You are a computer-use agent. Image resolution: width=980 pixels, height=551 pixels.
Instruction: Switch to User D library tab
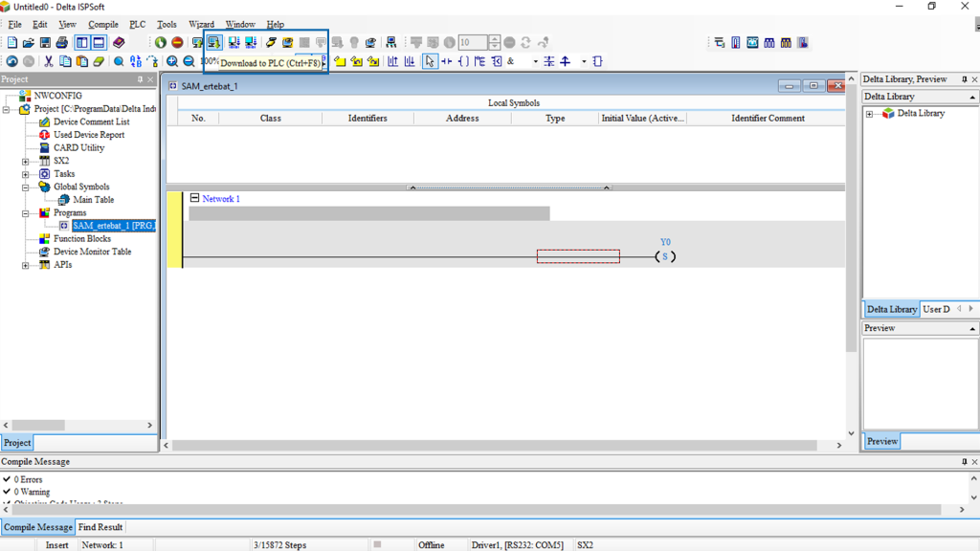pos(936,309)
